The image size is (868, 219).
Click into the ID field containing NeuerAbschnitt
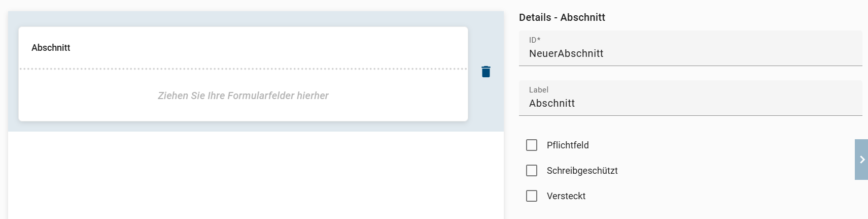690,53
